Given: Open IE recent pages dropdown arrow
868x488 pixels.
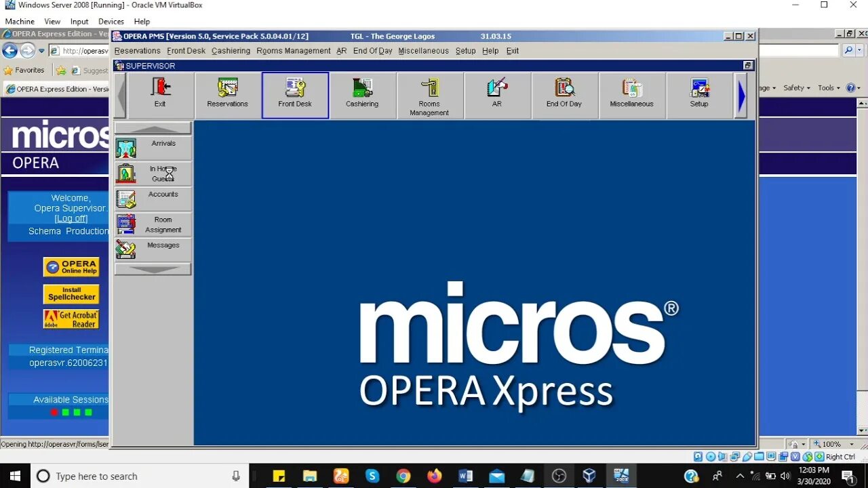Looking at the screenshot, I should pyautogui.click(x=41, y=51).
